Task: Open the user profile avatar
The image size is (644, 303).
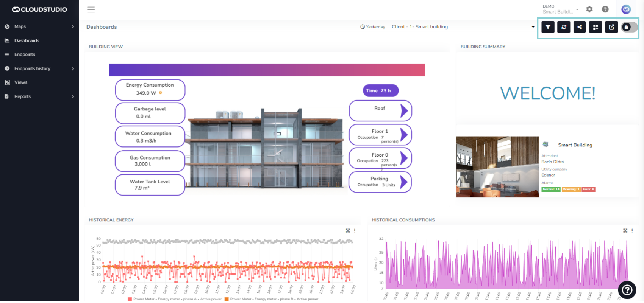Action: pyautogui.click(x=626, y=9)
